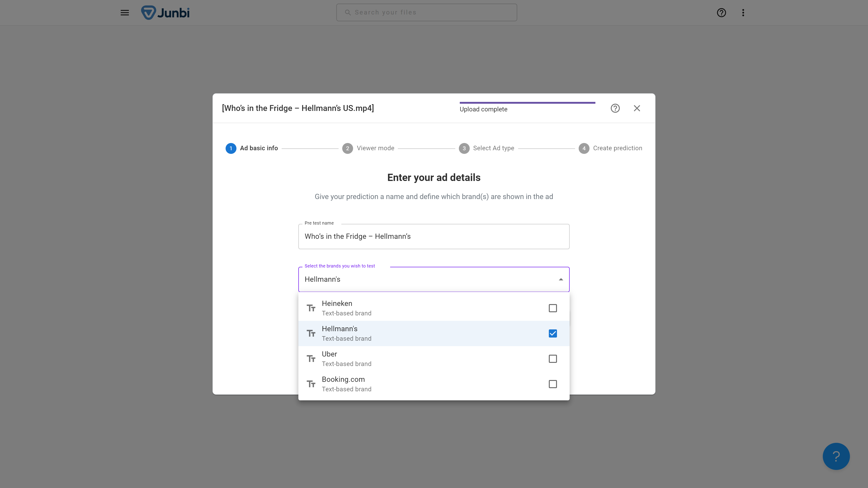Open the three-dot overflow menu
Viewport: 868px width, 488px height.
coord(743,12)
